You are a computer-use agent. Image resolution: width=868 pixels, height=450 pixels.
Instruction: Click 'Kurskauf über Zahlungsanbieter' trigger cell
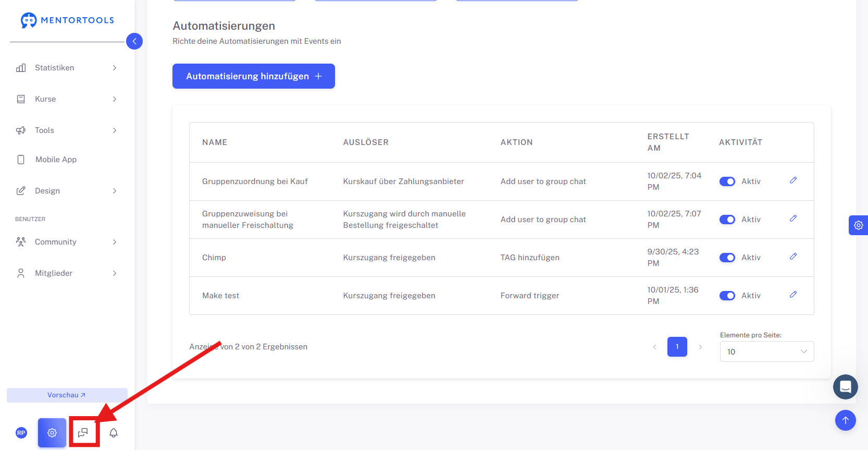click(x=403, y=181)
